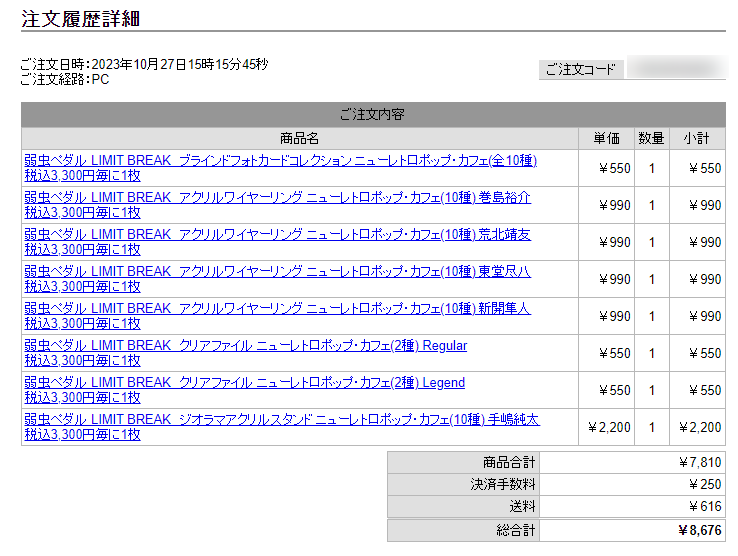Click the blurred order code value
The height and width of the screenshot is (556, 738).
click(676, 67)
